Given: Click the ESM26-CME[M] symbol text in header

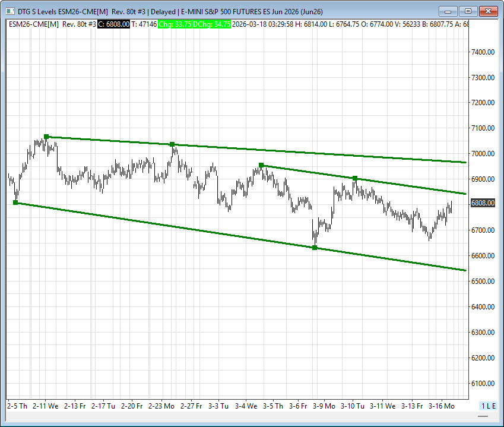Looking at the screenshot, I should pos(33,24).
